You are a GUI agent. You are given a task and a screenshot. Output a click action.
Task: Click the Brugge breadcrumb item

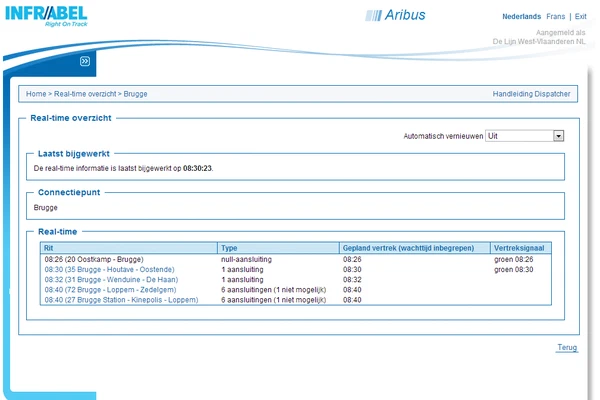(x=135, y=94)
